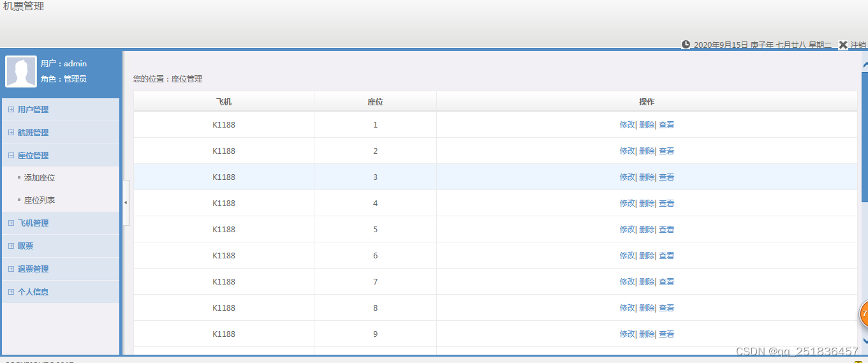
Task: Click the admin user avatar image
Action: (21, 71)
